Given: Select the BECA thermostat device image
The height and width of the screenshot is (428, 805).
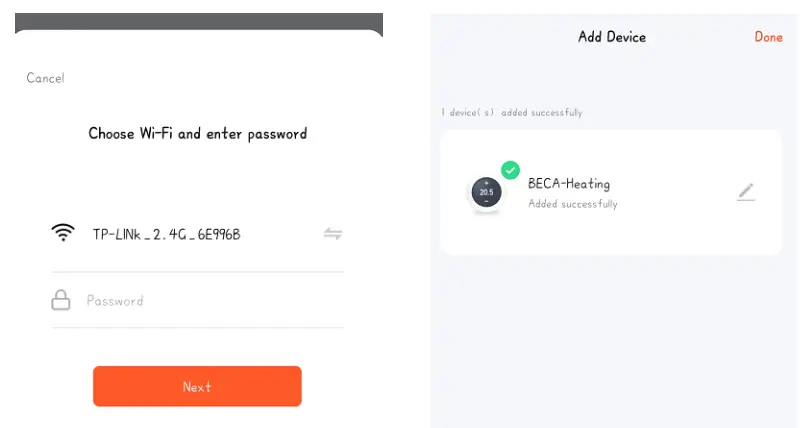Looking at the screenshot, I should coord(487,192).
